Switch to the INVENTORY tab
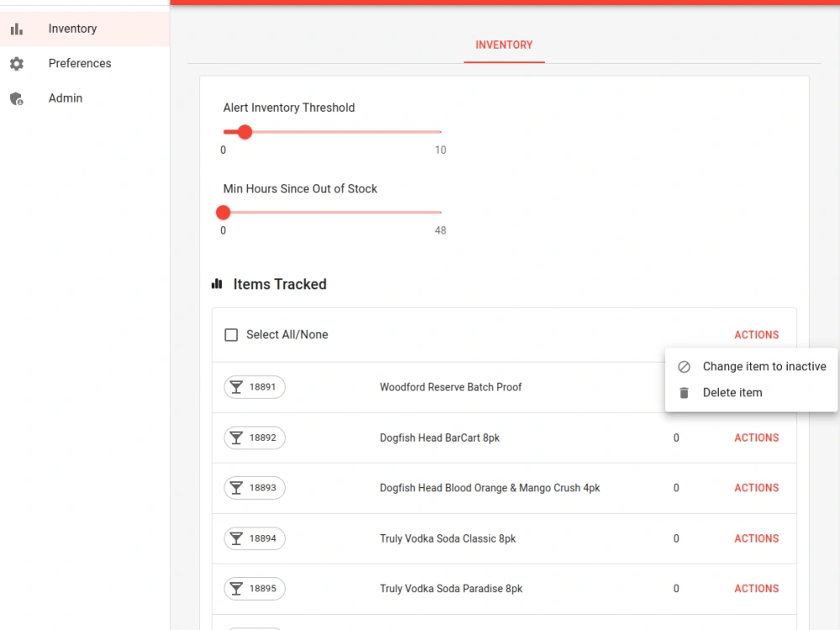 tap(504, 45)
